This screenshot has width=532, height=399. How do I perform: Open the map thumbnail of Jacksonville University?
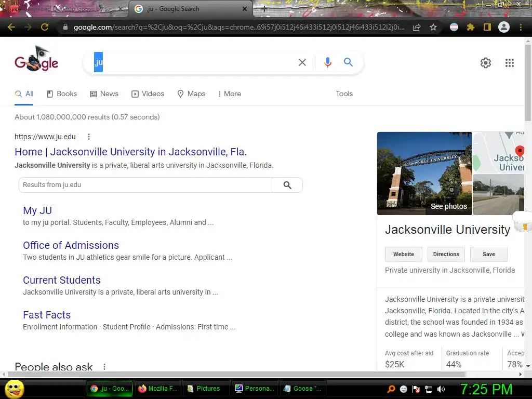[498, 152]
